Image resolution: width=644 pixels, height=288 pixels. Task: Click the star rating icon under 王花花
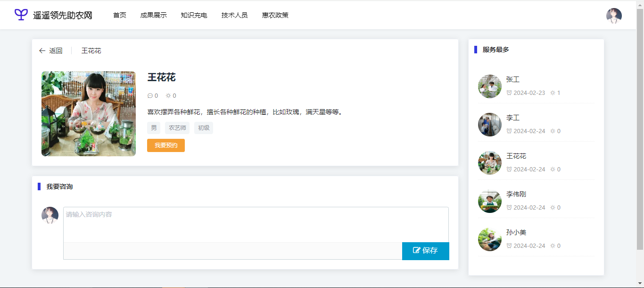pyautogui.click(x=168, y=96)
